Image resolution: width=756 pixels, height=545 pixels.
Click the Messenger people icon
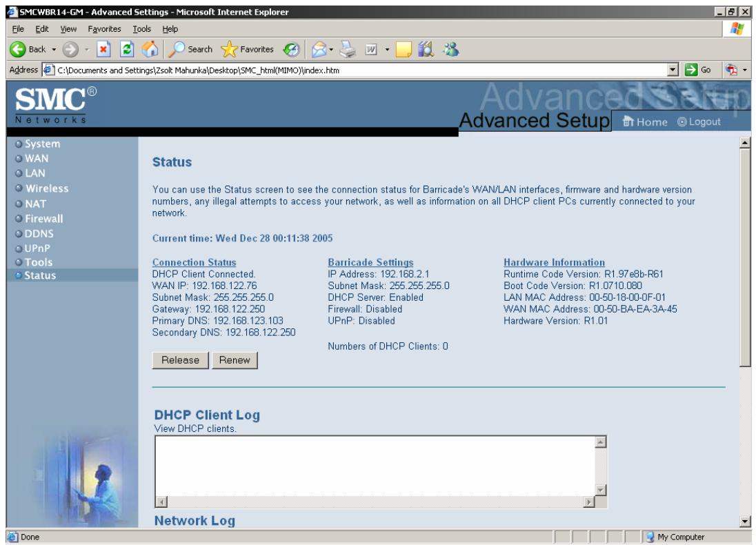point(451,49)
